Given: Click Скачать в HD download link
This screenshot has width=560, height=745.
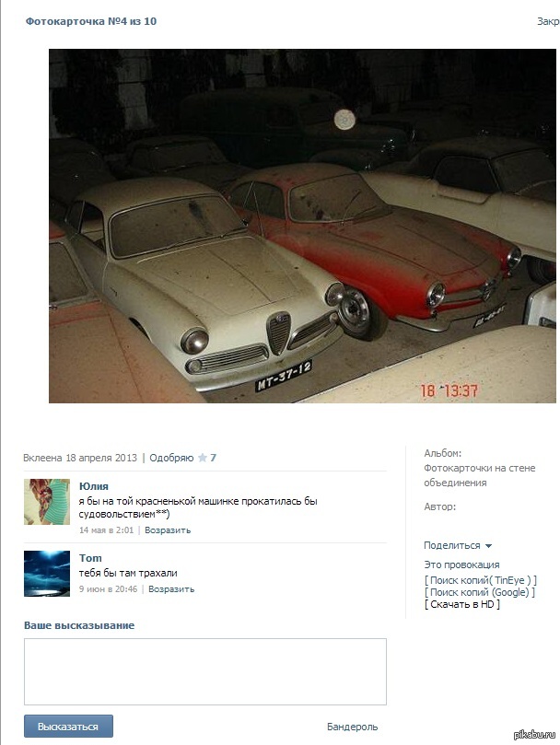Looking at the screenshot, I should (462, 604).
